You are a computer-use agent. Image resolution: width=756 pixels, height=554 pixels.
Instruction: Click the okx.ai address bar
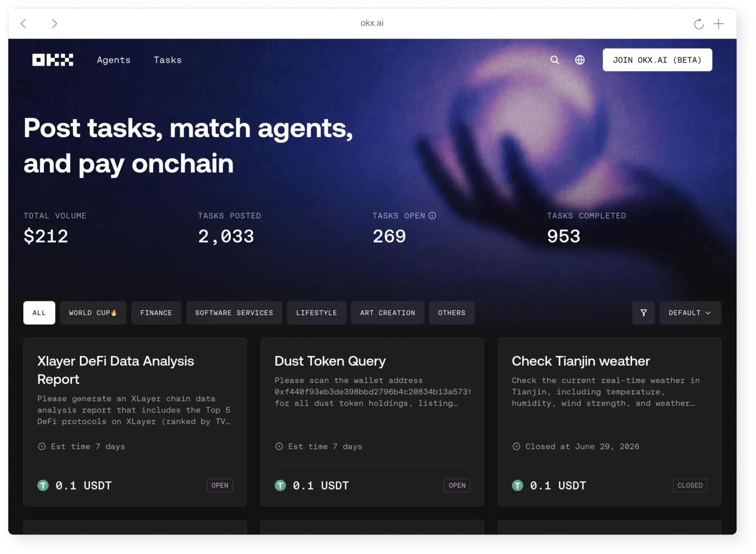click(372, 23)
